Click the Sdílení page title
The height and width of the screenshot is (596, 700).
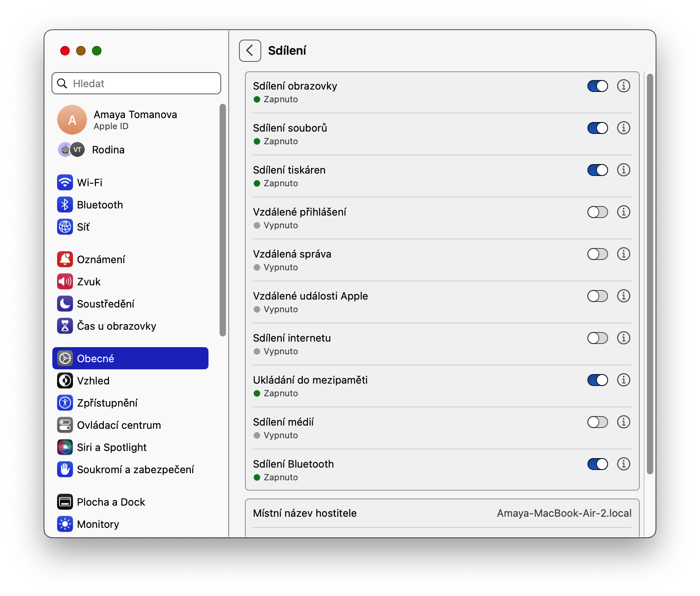coord(287,51)
